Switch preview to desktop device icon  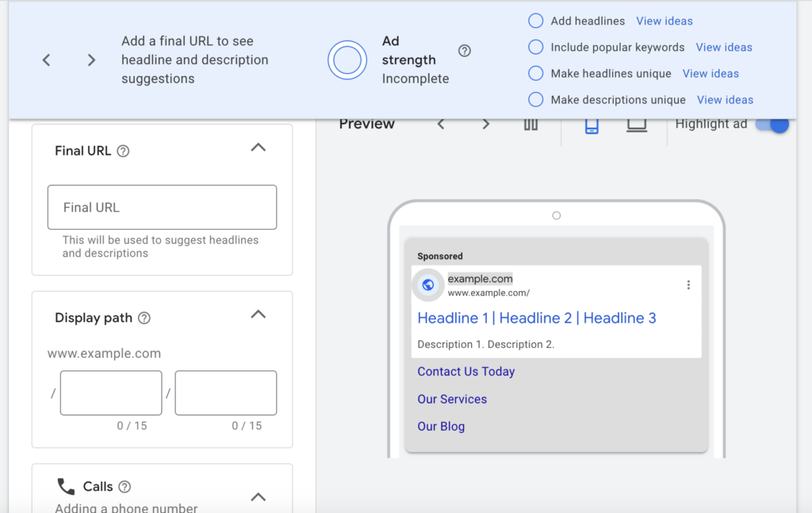pyautogui.click(x=637, y=124)
